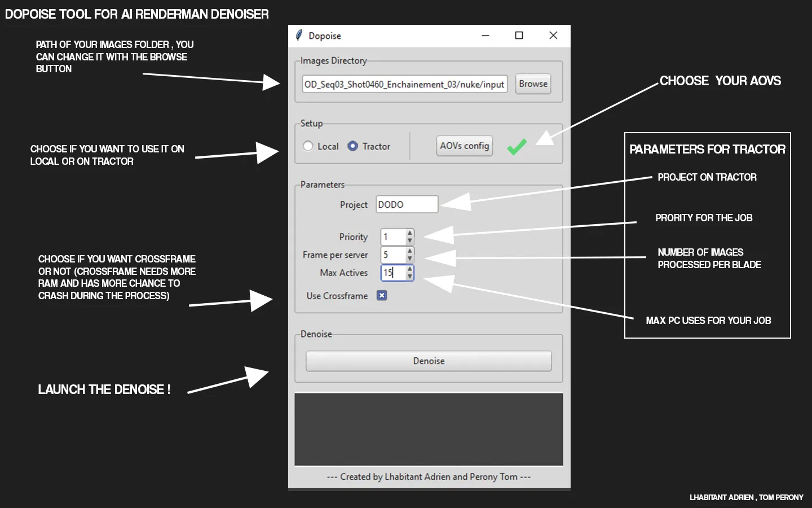Viewport: 812px width, 508px height.
Task: Click the 'Use Crossframe' label
Action: (x=337, y=296)
